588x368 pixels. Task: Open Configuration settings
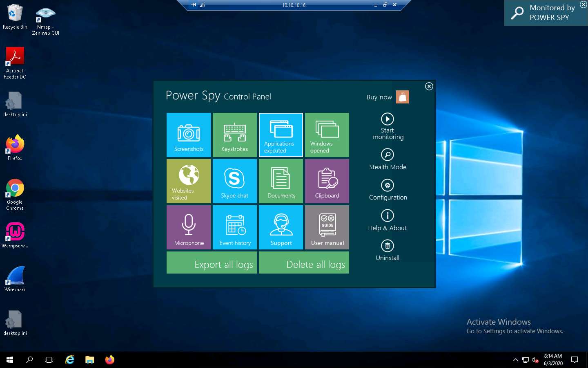[x=388, y=190]
